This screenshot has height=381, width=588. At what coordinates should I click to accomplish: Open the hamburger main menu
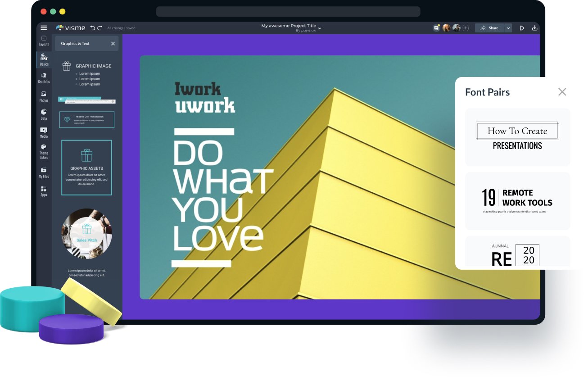[x=44, y=28]
